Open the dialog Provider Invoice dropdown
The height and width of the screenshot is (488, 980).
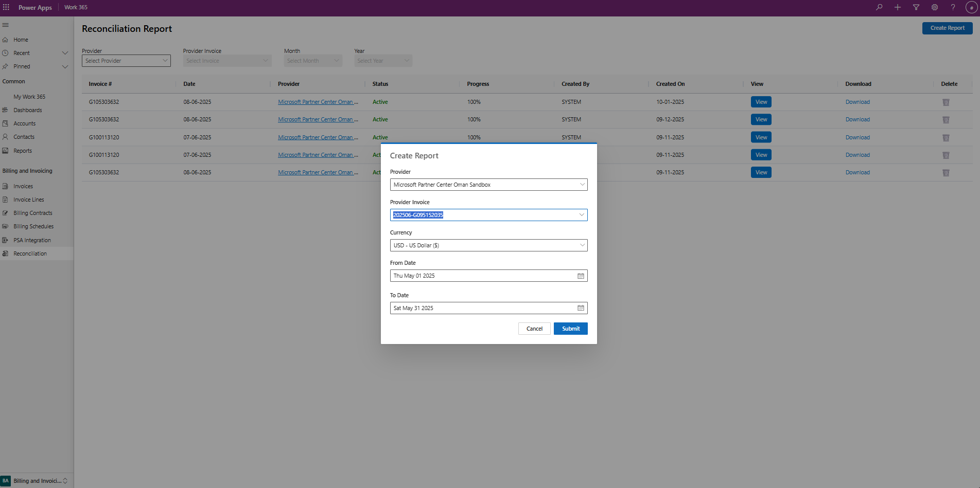click(x=488, y=215)
